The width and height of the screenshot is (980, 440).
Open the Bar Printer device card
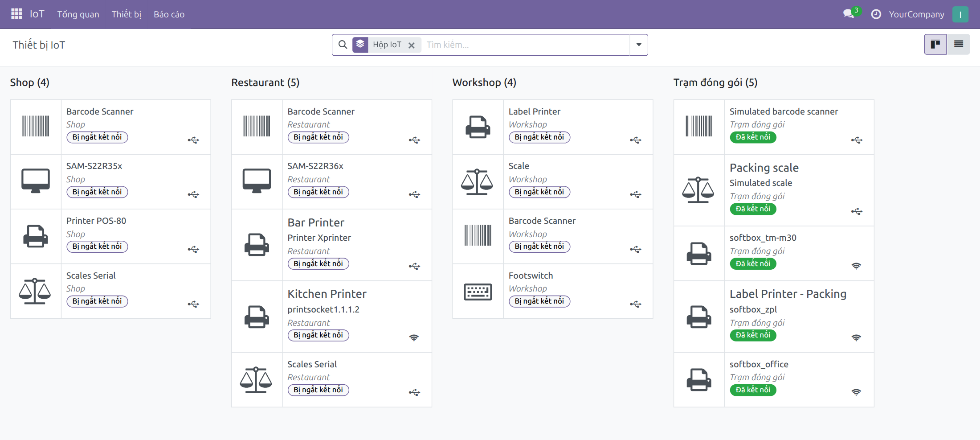coord(331,245)
